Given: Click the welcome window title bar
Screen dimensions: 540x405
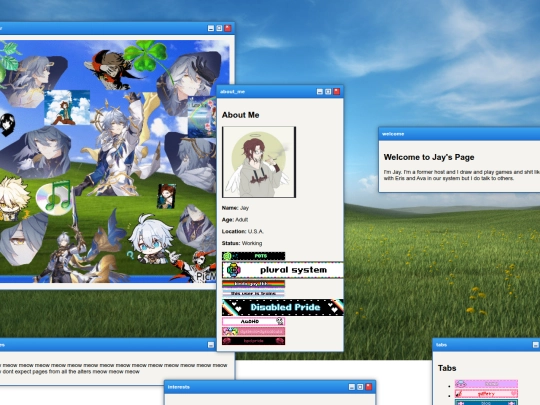Looking at the screenshot, I should (459, 134).
